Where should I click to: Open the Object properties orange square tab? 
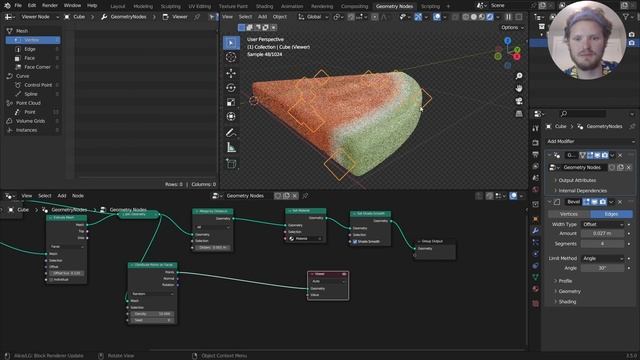pyautogui.click(x=536, y=219)
